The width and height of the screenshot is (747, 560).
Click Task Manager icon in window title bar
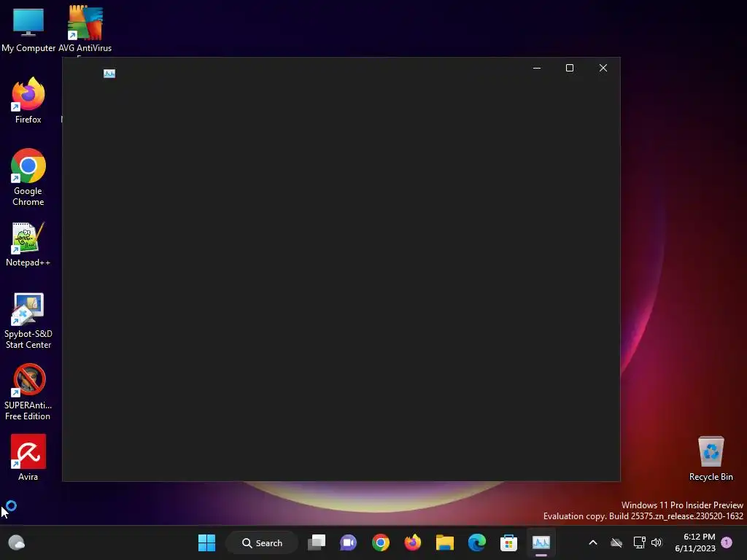tap(109, 74)
